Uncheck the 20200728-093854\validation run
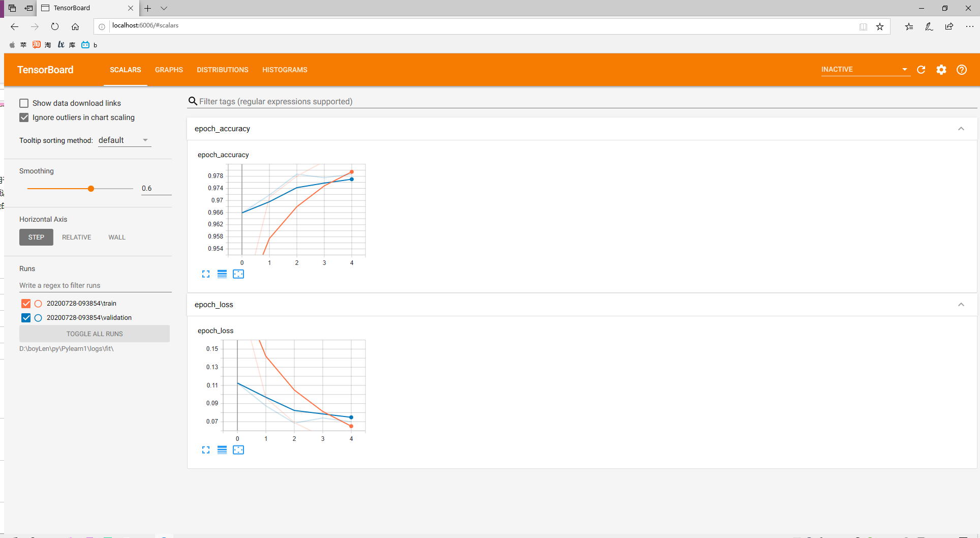 coord(25,317)
